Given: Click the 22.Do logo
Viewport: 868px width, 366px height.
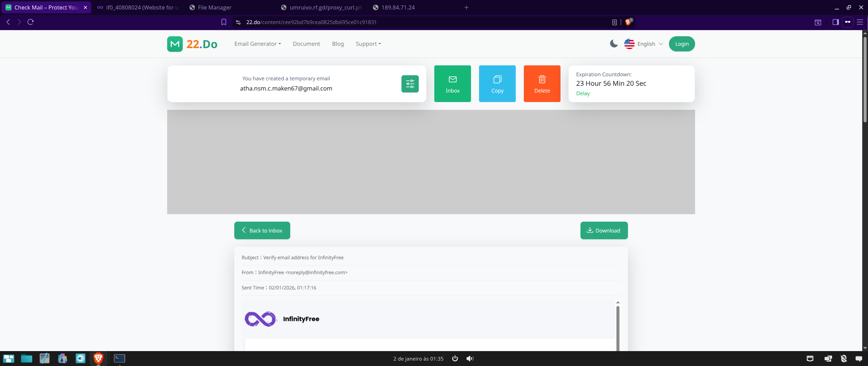Looking at the screenshot, I should tap(192, 44).
